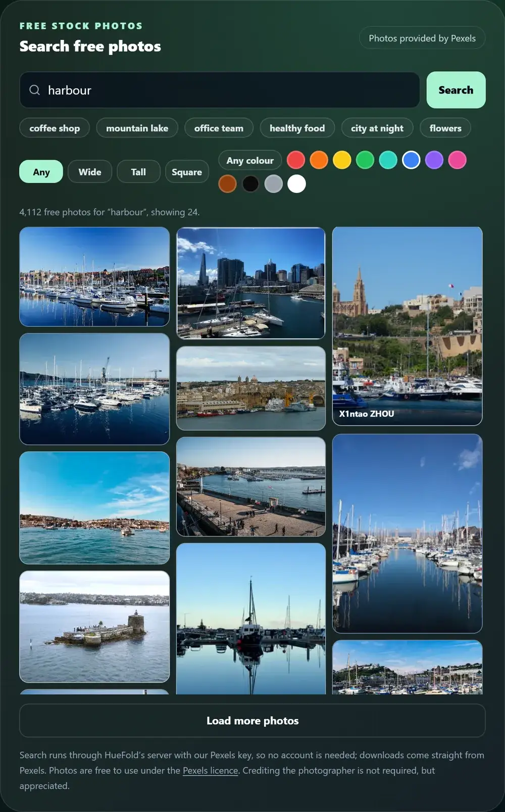The width and height of the screenshot is (505, 812).
Task: Select the mountain lake suggestion chip
Action: click(137, 128)
